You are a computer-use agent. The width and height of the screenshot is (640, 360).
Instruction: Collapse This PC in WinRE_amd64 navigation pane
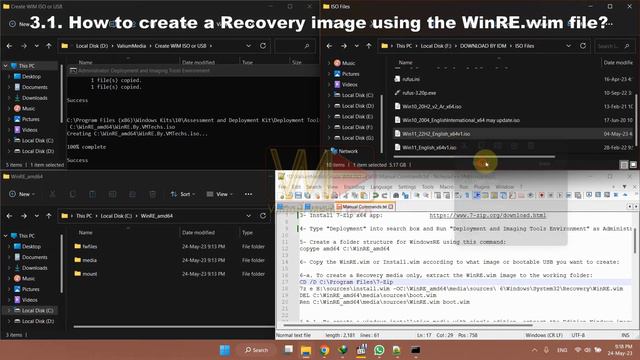(5, 236)
